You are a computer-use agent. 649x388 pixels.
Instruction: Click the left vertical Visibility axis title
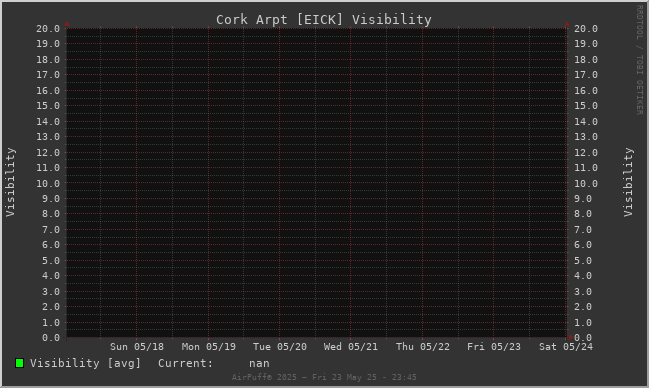pos(10,182)
